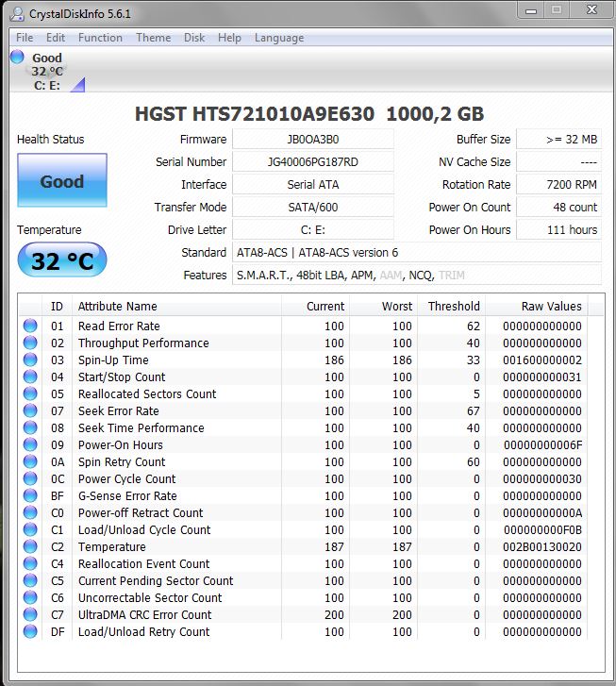This screenshot has height=686, width=616.
Task: Open the Language menu
Action: coord(279,38)
